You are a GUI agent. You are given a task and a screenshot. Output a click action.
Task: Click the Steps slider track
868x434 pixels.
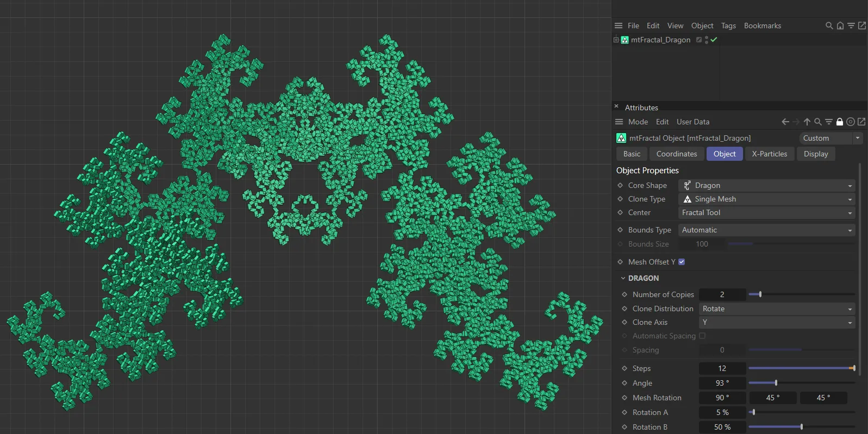click(x=802, y=368)
